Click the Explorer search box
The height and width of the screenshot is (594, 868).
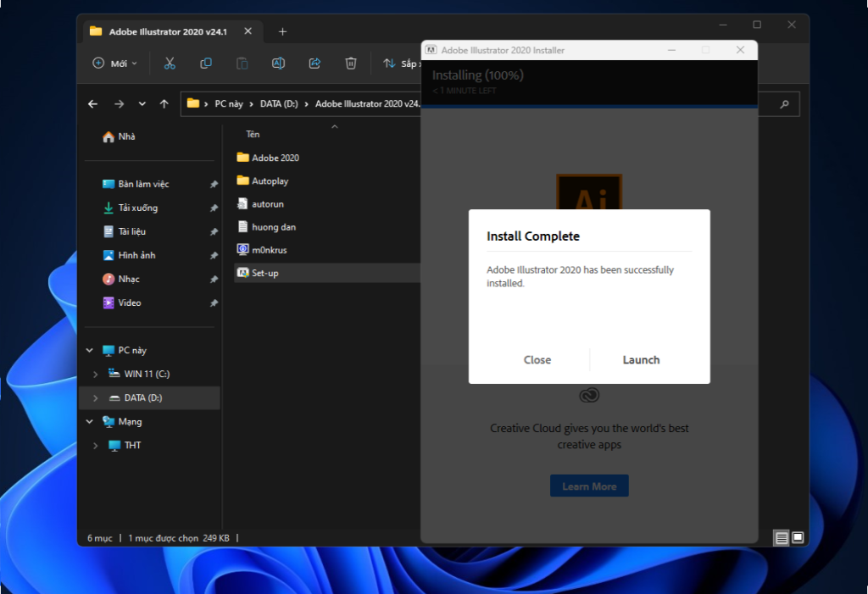coord(778,104)
